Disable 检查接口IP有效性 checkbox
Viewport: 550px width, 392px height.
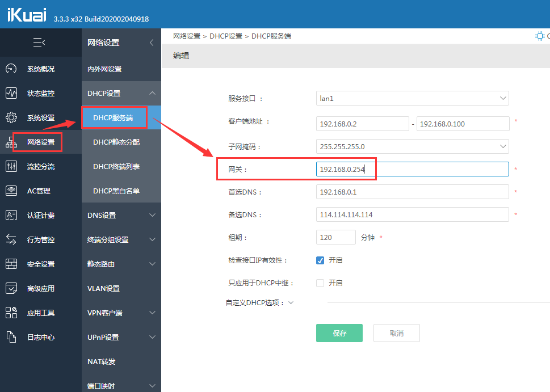(321, 260)
